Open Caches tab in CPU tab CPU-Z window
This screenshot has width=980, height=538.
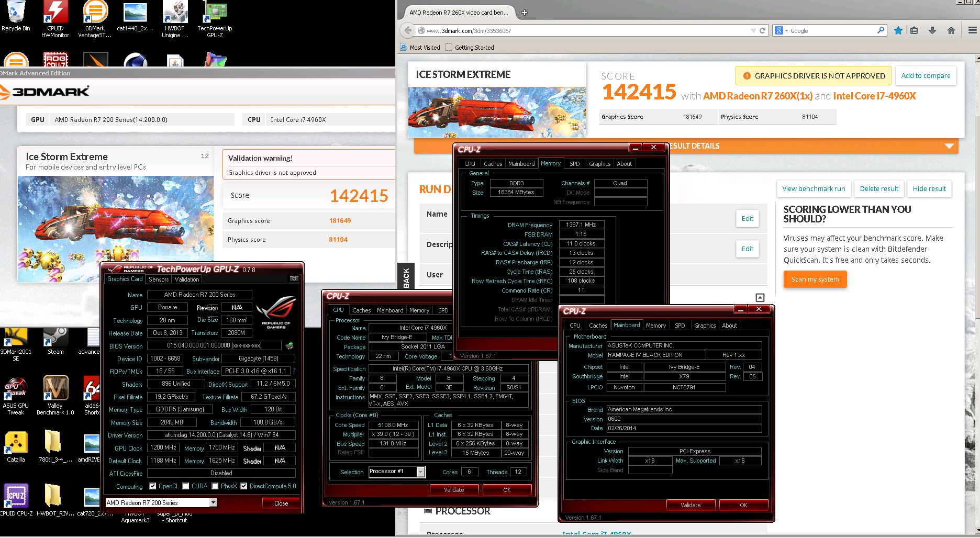pyautogui.click(x=361, y=310)
